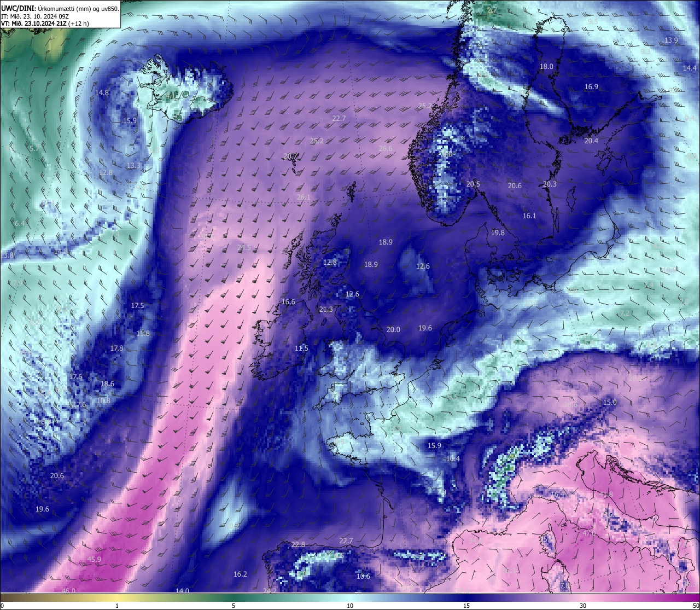Screen dimensions: 700x610
Task: Click the 16.6 value west of Scotland
Action: pyautogui.click(x=288, y=302)
